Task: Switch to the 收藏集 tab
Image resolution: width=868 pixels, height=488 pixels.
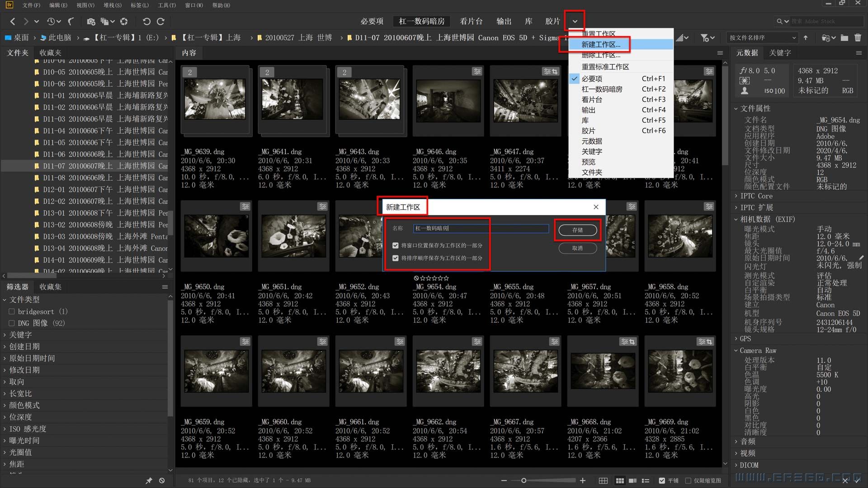Action: point(50,287)
